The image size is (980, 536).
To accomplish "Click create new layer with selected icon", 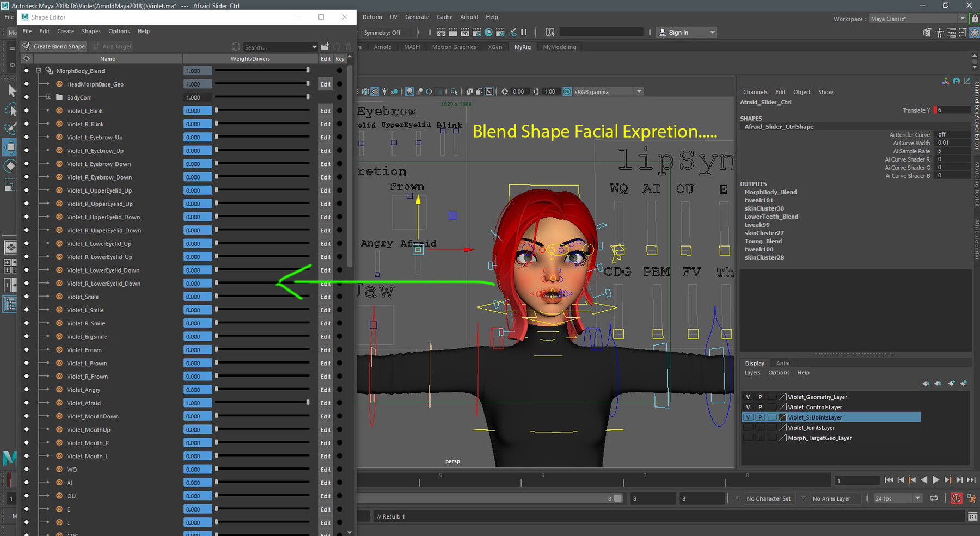I will pyautogui.click(x=963, y=383).
